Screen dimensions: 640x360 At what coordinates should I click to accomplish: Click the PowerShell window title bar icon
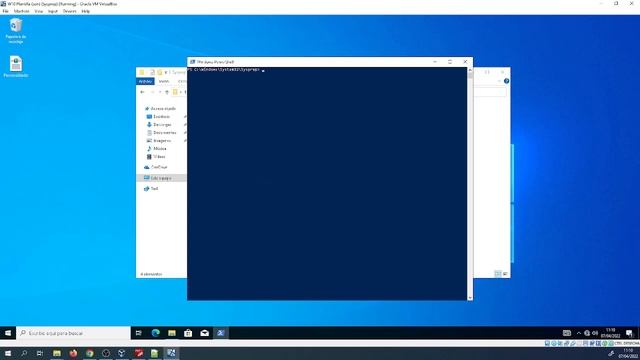[192, 62]
